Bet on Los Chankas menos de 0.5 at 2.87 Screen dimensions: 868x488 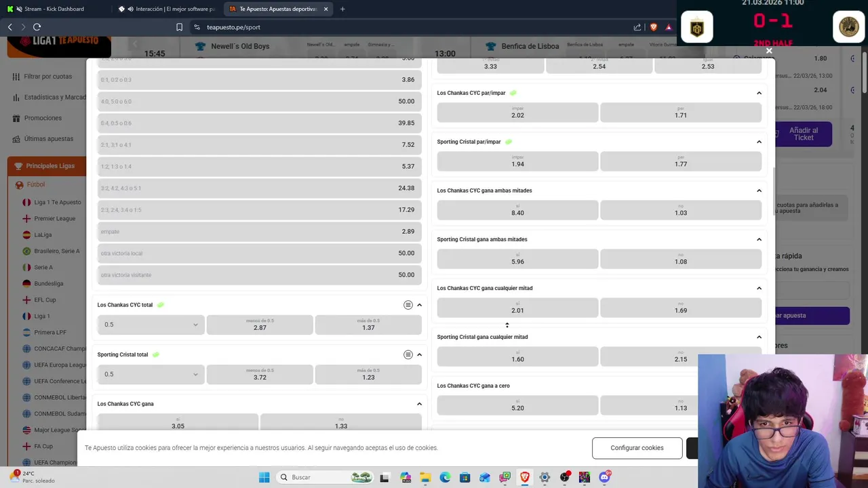(260, 325)
